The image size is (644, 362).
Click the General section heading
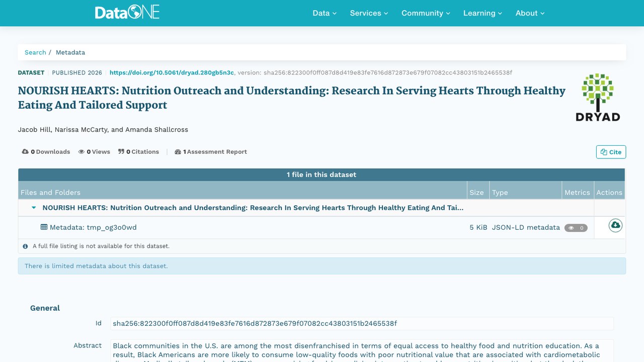pyautogui.click(x=45, y=308)
